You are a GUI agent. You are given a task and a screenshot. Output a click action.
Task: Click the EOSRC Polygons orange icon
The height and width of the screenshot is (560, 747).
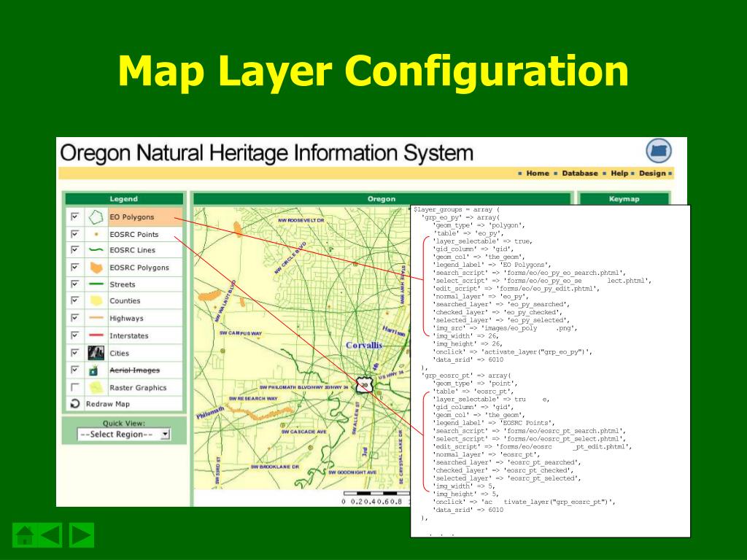click(96, 267)
